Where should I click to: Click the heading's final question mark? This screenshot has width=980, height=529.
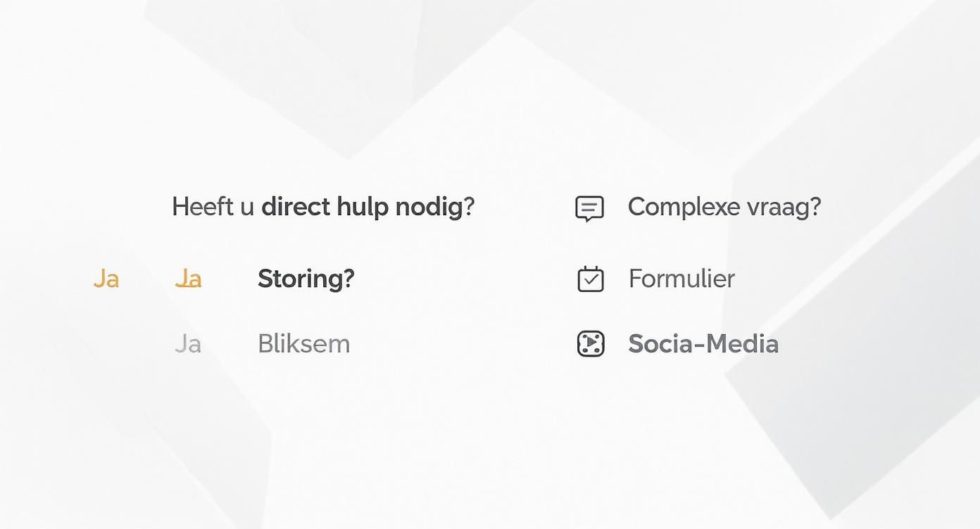470,207
